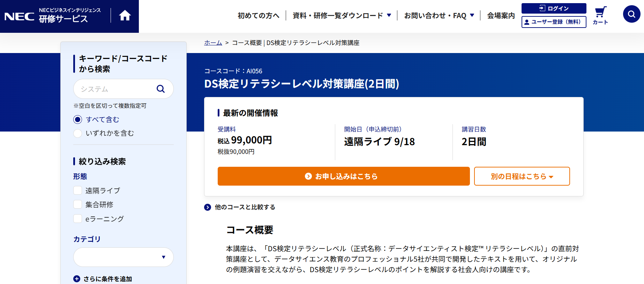
Task: Open the カテゴリ dropdown
Action: (123, 257)
